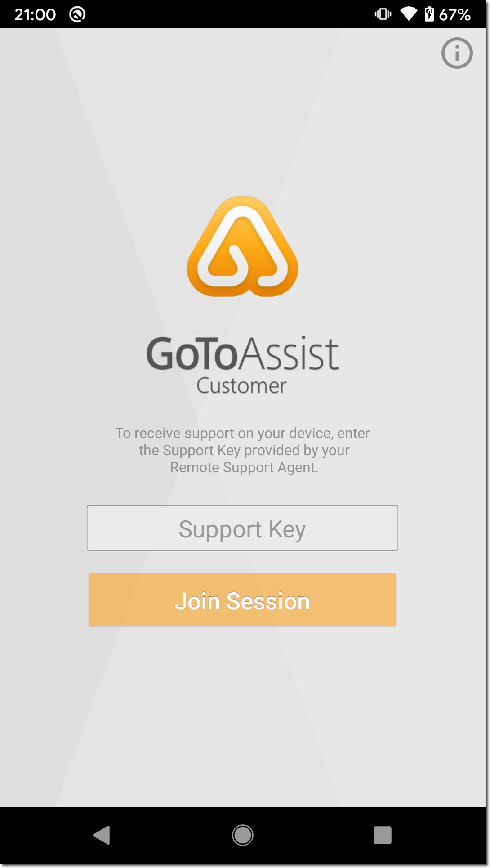Open recent apps with the square button
The height and width of the screenshot is (868, 490).
click(383, 835)
